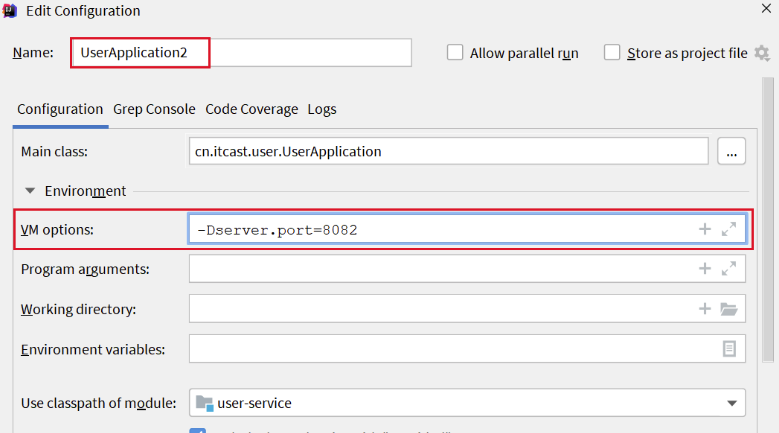Insert macro via plus in Working directory
The width and height of the screenshot is (779, 433).
point(704,308)
